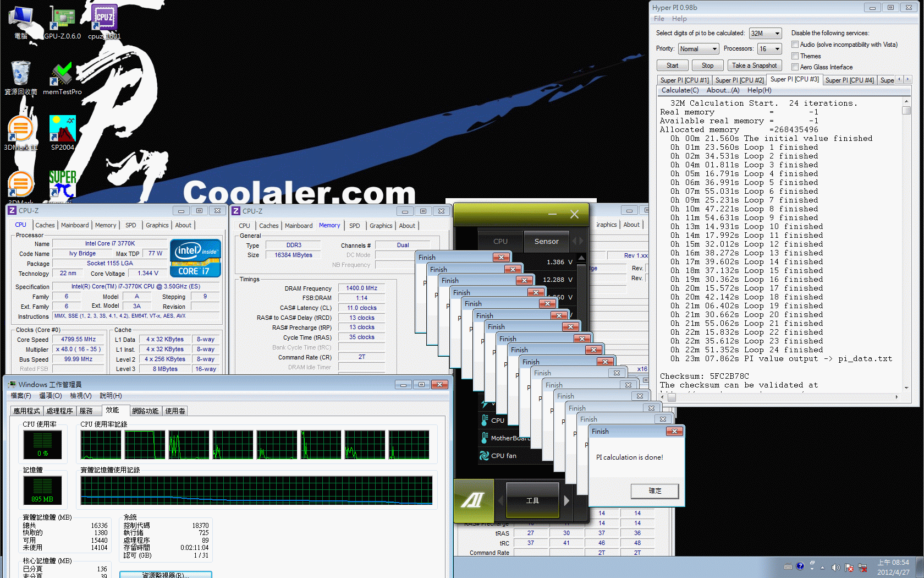Open the 檢視(V) menu in Task Manager
Screen dimensions: 924x578
pyautogui.click(x=81, y=396)
